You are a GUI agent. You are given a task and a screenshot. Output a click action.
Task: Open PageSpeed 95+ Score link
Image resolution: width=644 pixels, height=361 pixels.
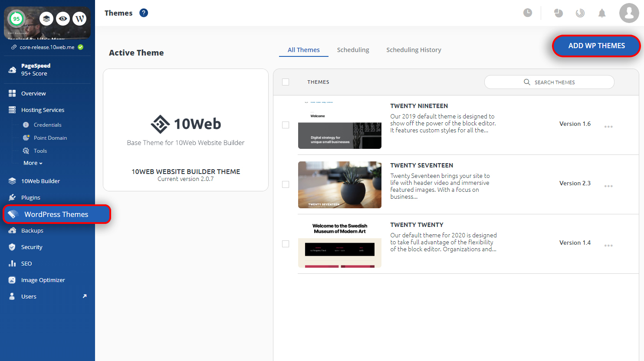tap(36, 69)
